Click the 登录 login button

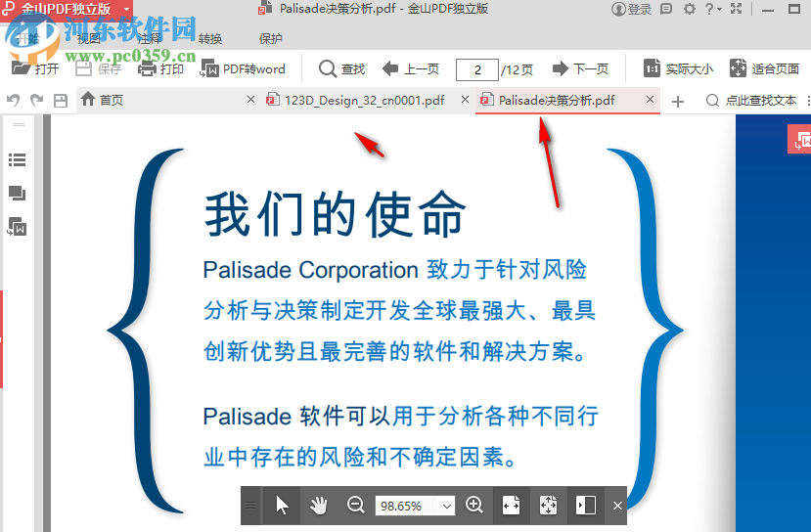632,9
